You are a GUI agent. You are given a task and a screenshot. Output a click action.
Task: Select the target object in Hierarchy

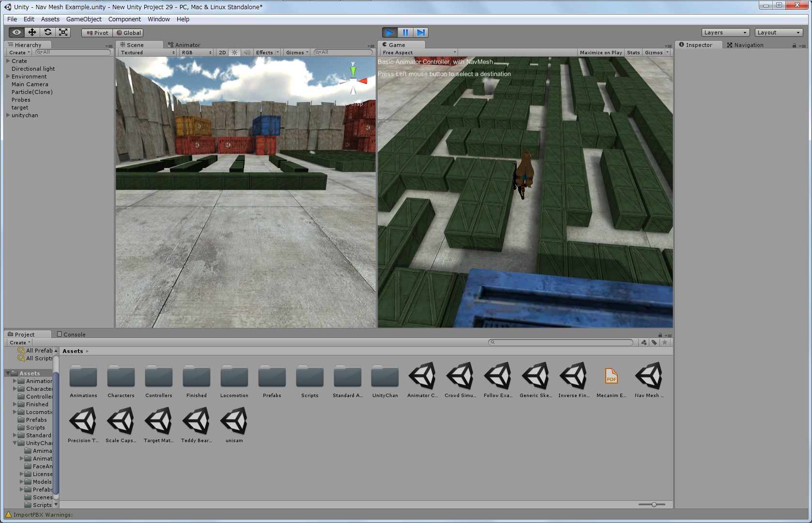pos(20,108)
